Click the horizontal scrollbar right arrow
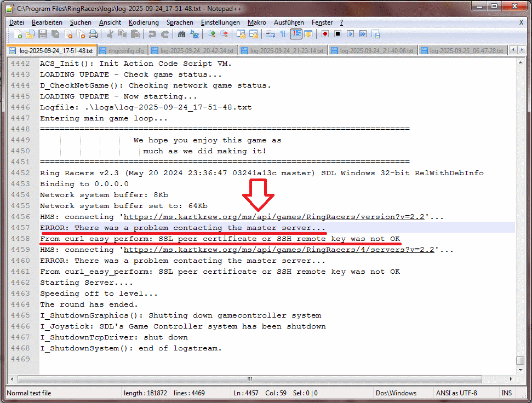 point(511,379)
